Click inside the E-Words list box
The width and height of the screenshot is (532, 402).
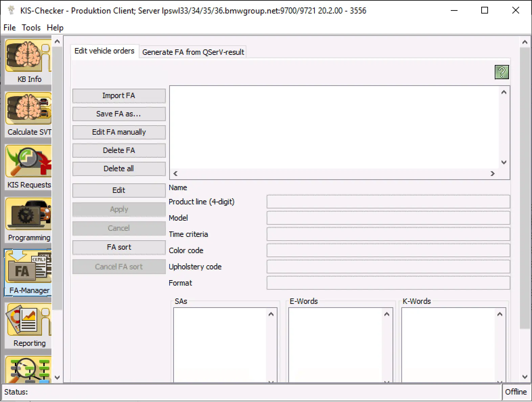335,345
